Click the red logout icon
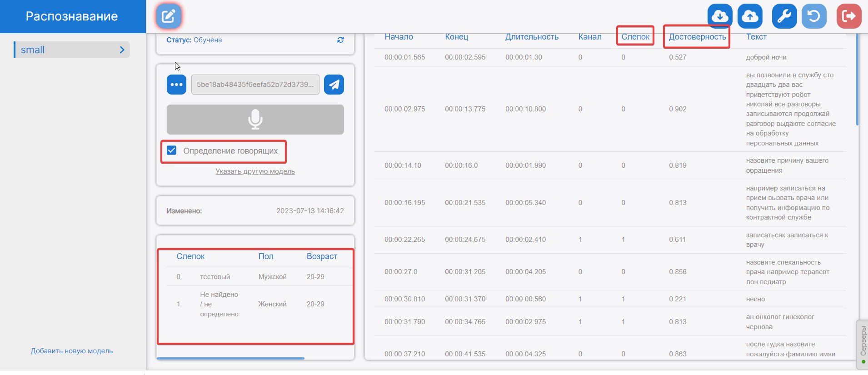The image size is (868, 375). coord(848,16)
